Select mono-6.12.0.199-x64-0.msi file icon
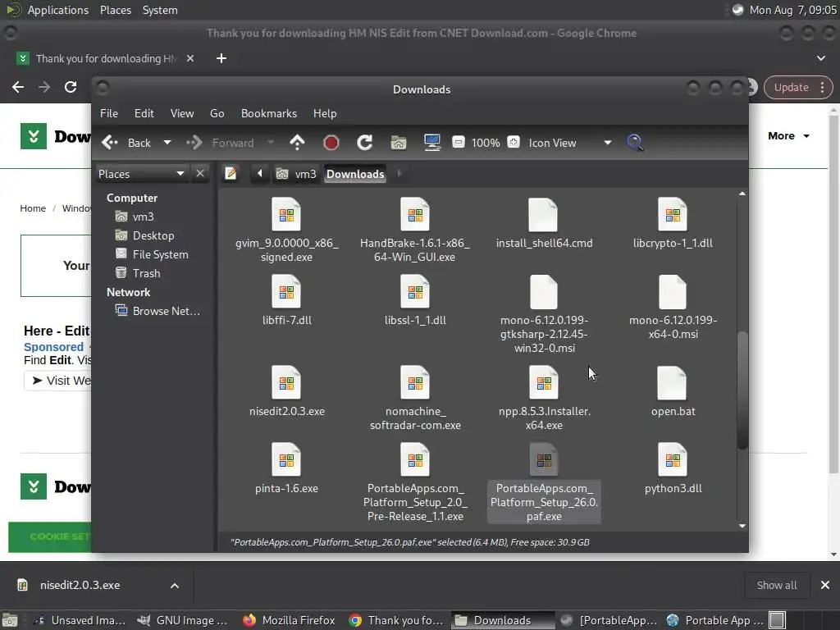 (x=673, y=291)
